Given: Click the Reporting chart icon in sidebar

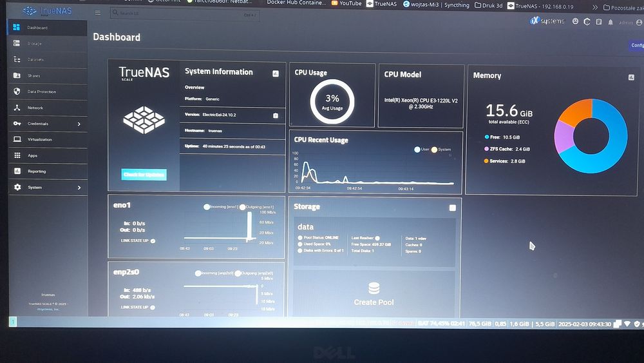Looking at the screenshot, I should (x=17, y=171).
